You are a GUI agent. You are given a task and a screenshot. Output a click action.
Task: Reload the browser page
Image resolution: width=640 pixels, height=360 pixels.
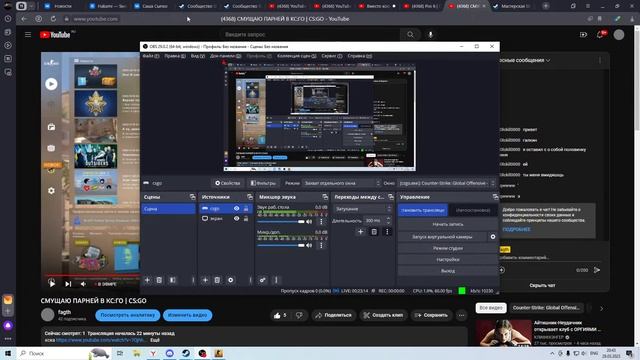[53, 19]
